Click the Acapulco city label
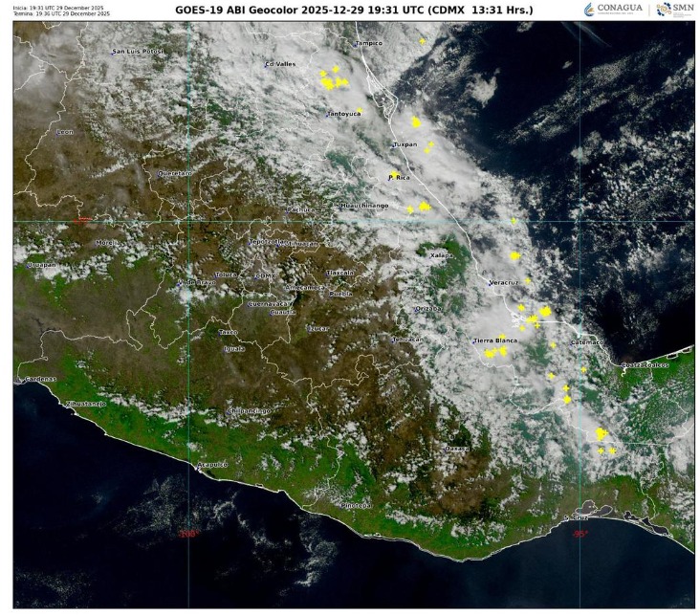The width and height of the screenshot is (700, 615). click(x=211, y=464)
